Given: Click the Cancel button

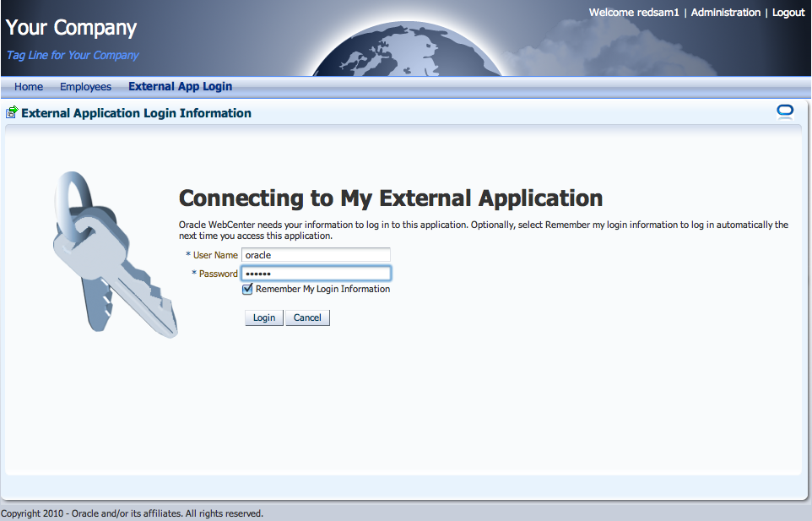Looking at the screenshot, I should [x=307, y=317].
